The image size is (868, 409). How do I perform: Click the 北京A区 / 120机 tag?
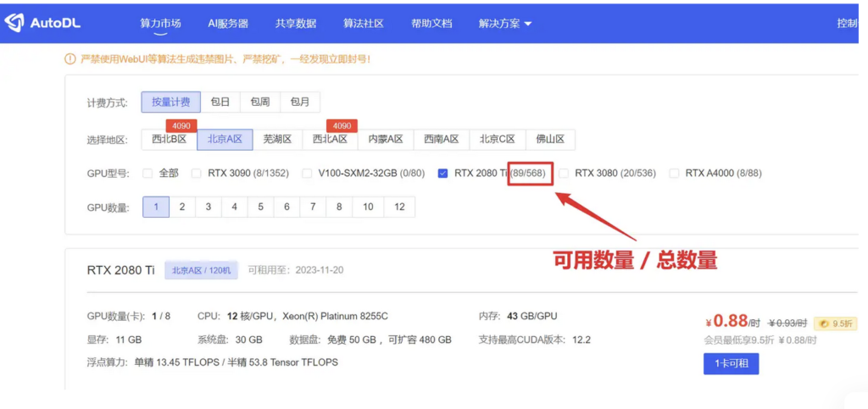(x=201, y=270)
